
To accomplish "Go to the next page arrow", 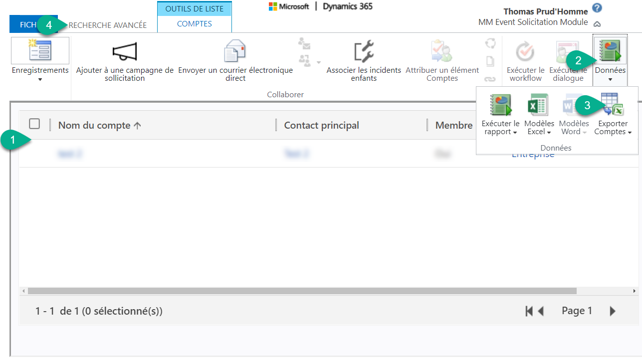I will [613, 311].
